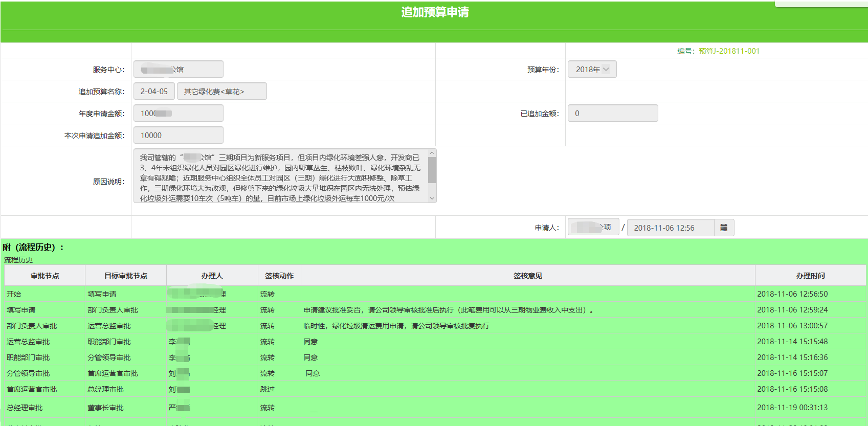Click the 目标审批节点 column header
The width and height of the screenshot is (868, 426).
coord(126,276)
